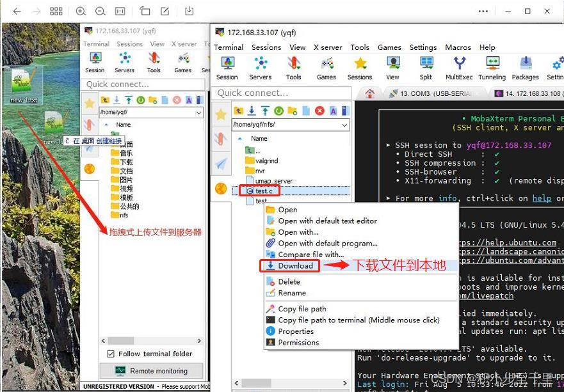Switch to the 13. COM3 (USB-SERIAL) tab
The height and width of the screenshot is (392, 564).
[435, 93]
